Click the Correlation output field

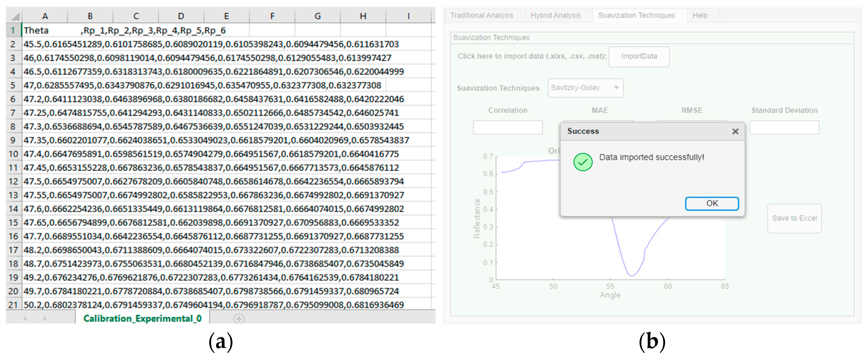508,127
